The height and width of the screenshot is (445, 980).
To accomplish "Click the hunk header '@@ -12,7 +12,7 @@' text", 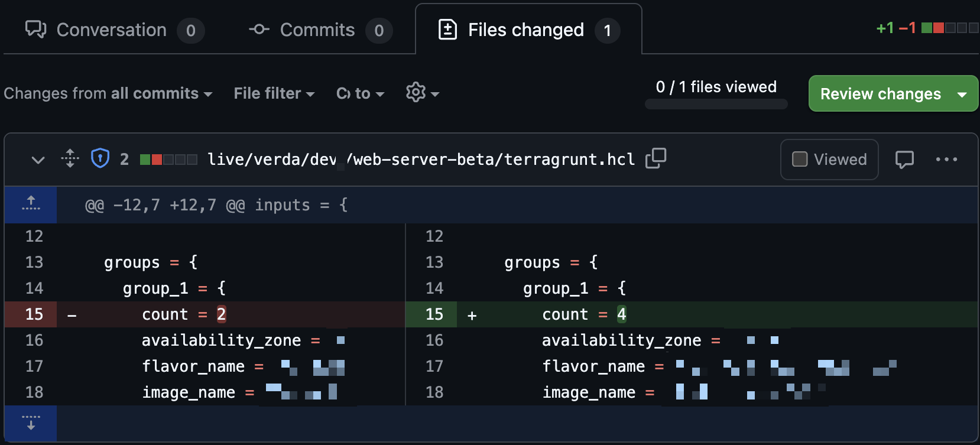I will [165, 205].
